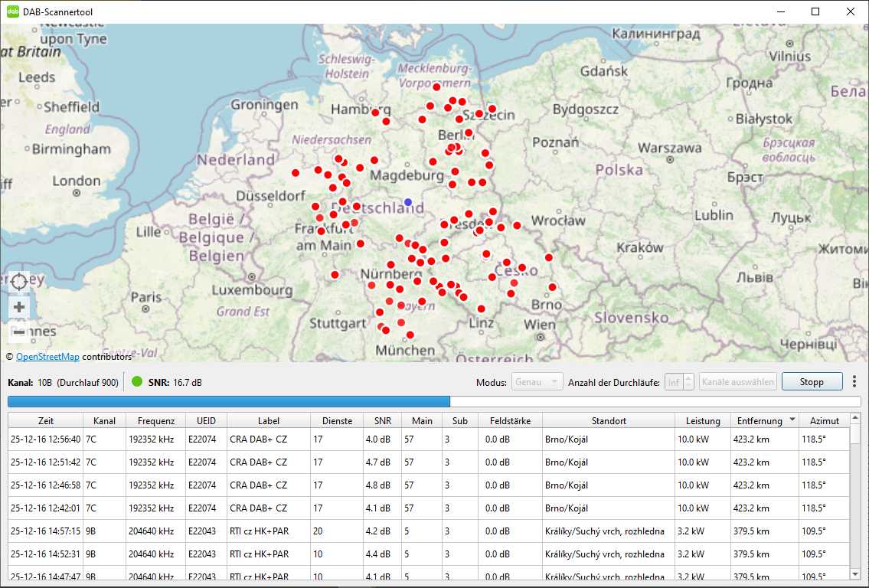This screenshot has height=588, width=869.
Task: Open the OpenStreetMap link
Action: click(x=47, y=356)
